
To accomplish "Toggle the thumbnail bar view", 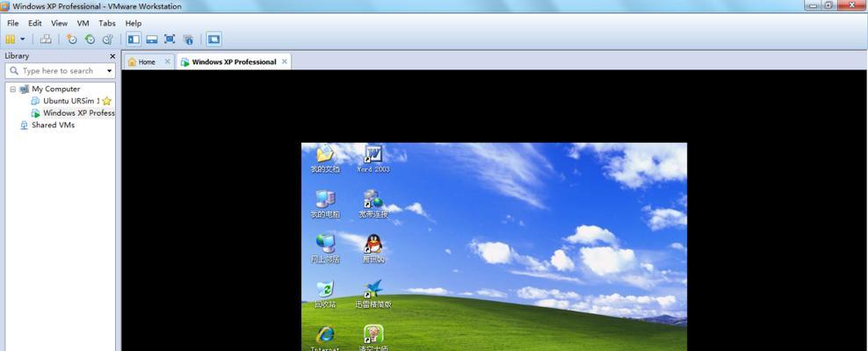I will click(152, 39).
